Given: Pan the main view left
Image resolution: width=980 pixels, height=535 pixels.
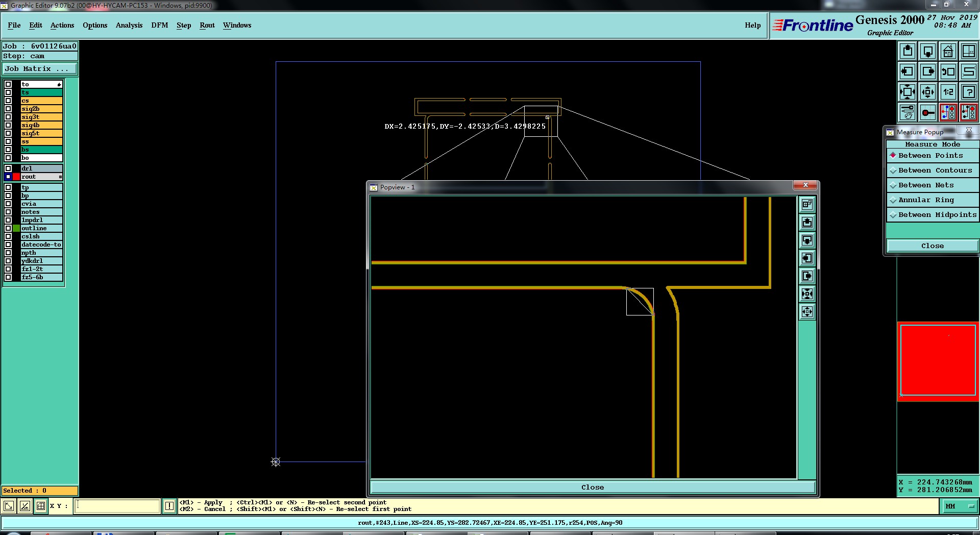Looking at the screenshot, I should (908, 71).
